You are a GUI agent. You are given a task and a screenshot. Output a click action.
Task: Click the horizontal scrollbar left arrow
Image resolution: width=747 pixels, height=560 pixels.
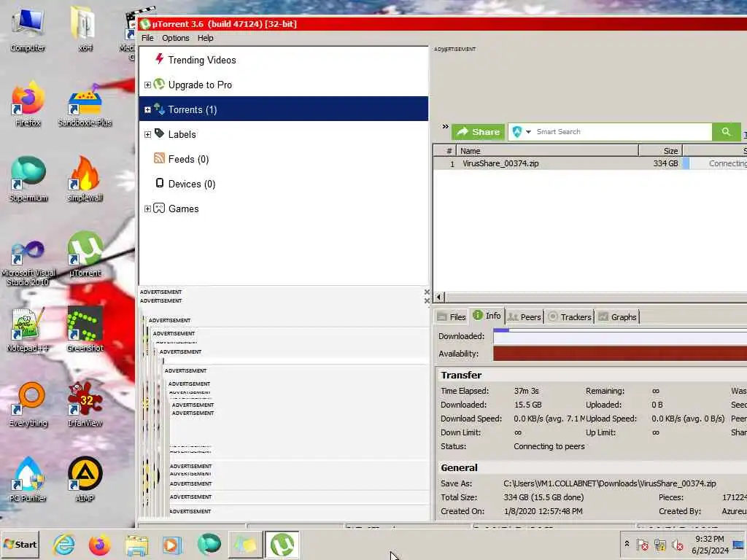(439, 297)
